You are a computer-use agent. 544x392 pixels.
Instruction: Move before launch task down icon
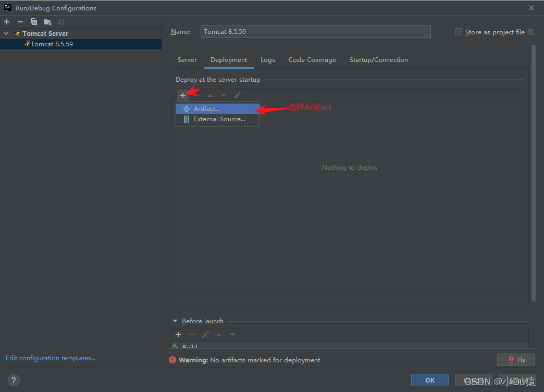coord(232,334)
